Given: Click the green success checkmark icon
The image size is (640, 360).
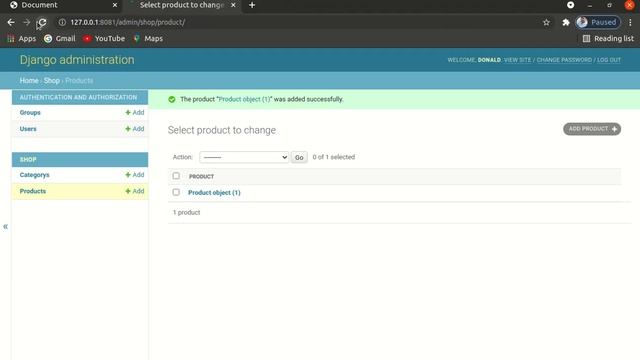Looking at the screenshot, I should [172, 99].
